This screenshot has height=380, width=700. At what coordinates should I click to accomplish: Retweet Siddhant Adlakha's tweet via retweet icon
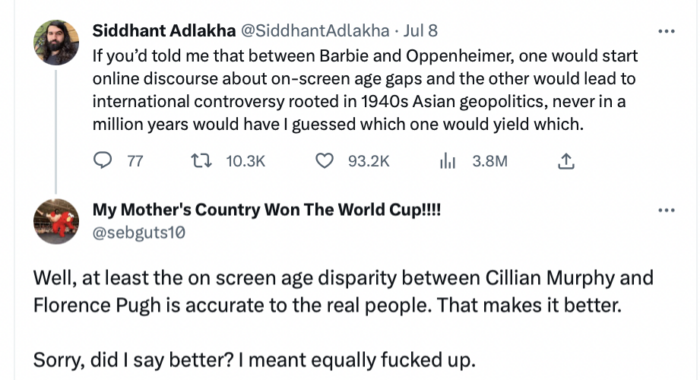[x=201, y=161]
